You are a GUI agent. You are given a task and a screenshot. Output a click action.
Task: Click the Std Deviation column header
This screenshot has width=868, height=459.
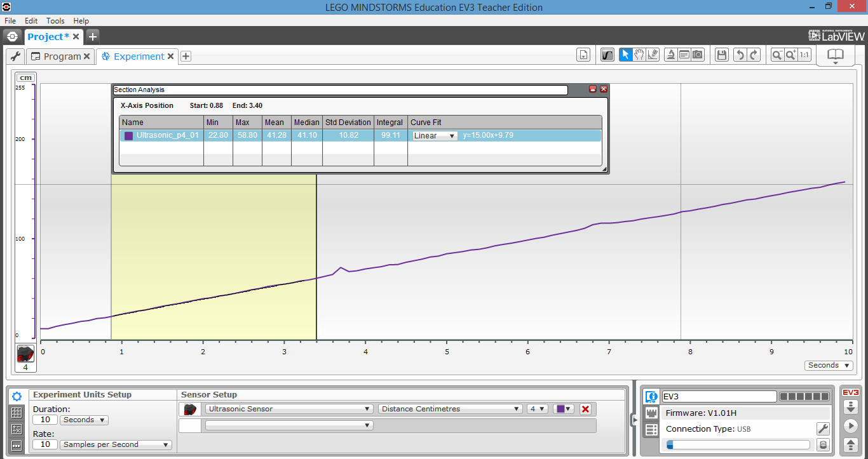[x=348, y=122]
